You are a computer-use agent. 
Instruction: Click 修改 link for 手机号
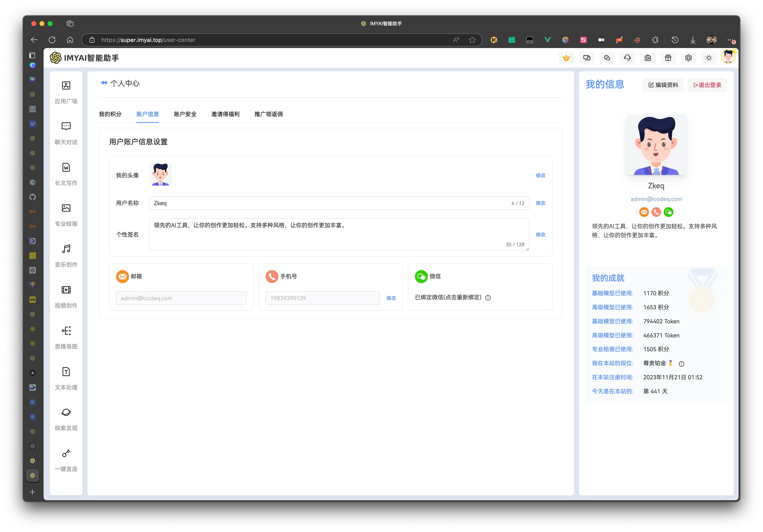pyautogui.click(x=391, y=298)
